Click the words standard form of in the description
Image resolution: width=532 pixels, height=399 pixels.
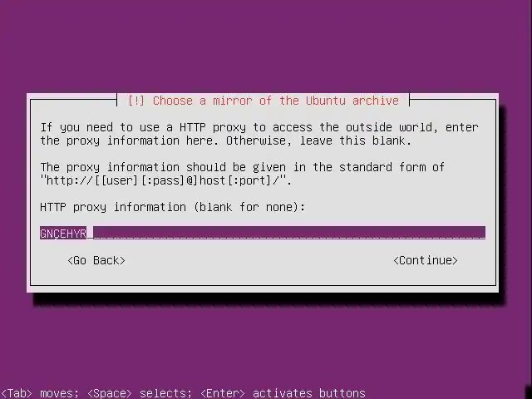(x=392, y=167)
